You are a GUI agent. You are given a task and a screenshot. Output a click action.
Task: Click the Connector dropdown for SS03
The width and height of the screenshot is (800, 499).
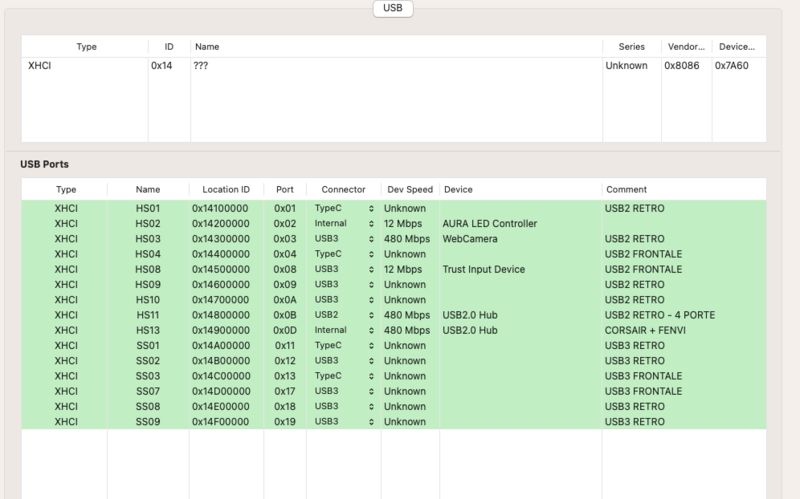point(345,376)
